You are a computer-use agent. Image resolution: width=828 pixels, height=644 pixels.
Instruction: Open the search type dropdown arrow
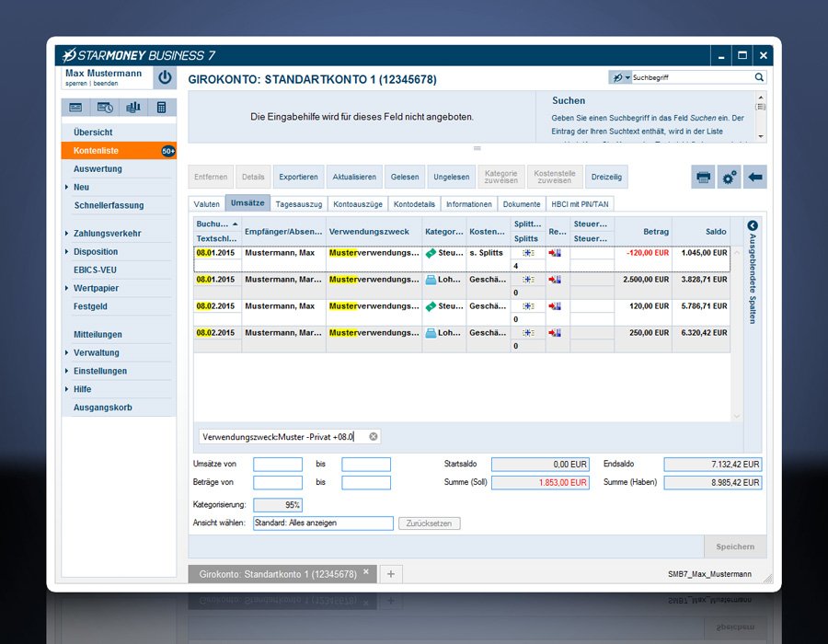[627, 78]
